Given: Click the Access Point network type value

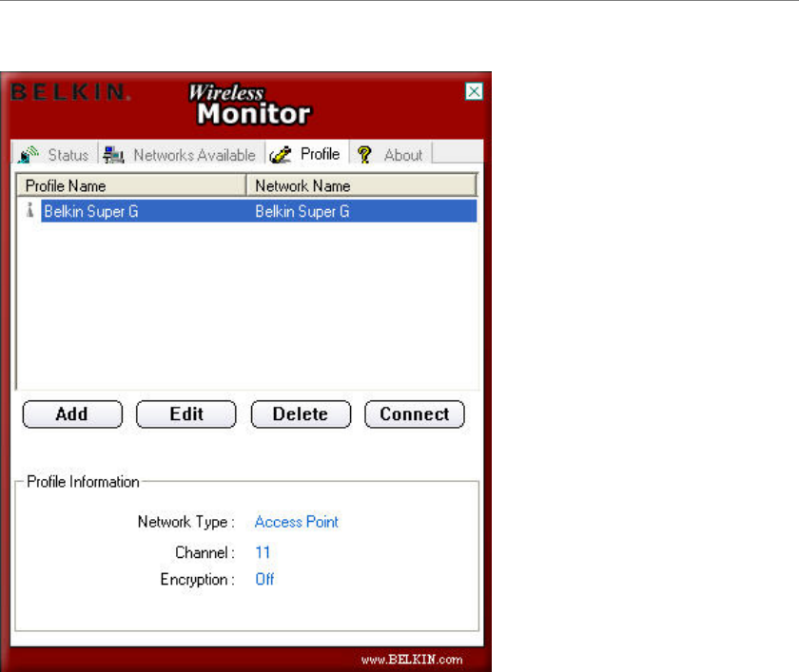Looking at the screenshot, I should [x=297, y=522].
